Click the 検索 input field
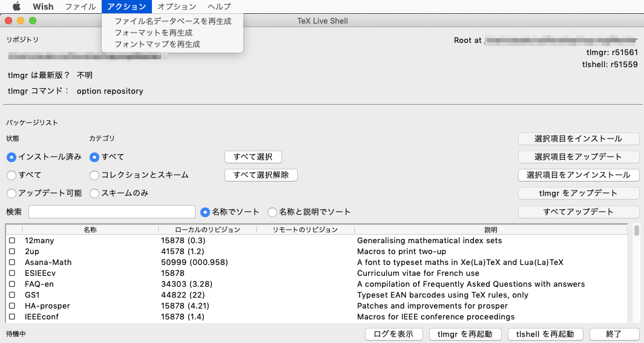Image resolution: width=644 pixels, height=343 pixels. click(x=112, y=212)
